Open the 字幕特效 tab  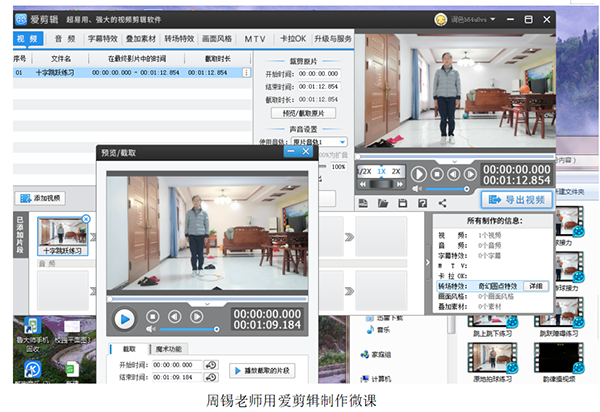coord(103,39)
